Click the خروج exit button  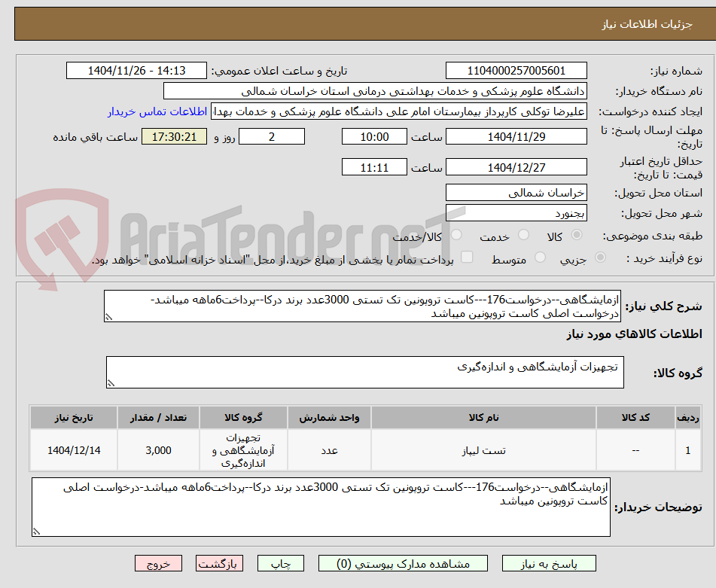coord(158,564)
